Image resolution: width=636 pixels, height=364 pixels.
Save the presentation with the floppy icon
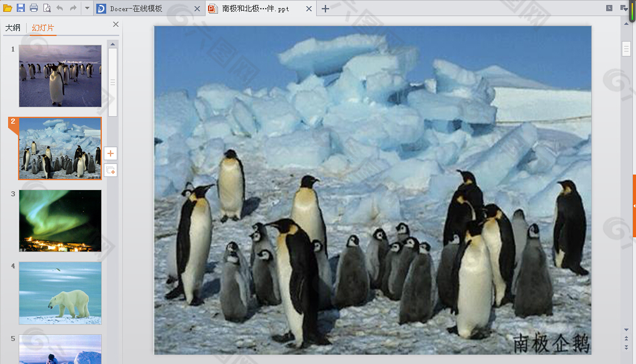[20, 8]
